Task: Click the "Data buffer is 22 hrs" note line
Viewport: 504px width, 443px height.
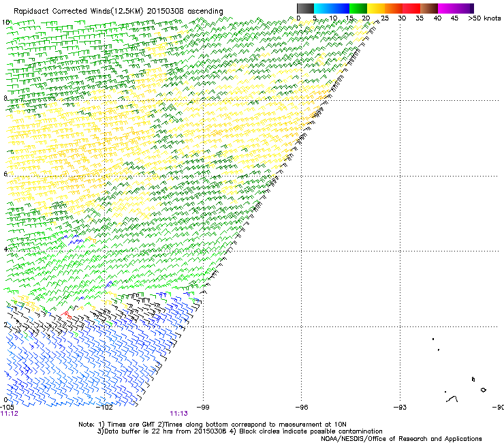Action: (240, 431)
